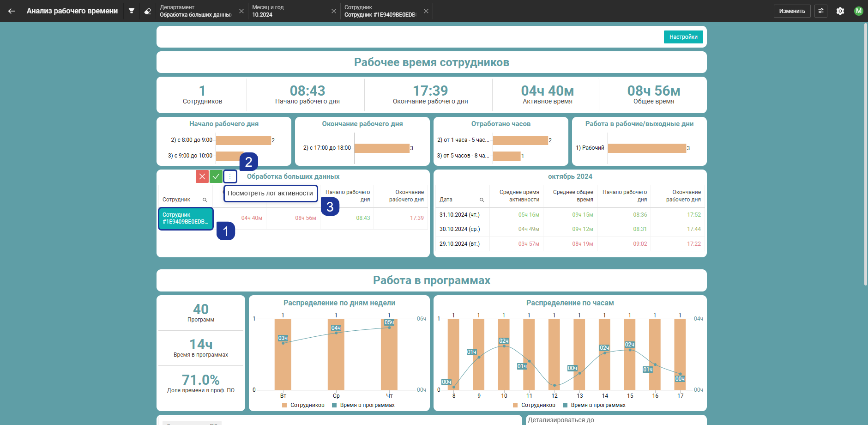Open the filter funnel icon
The height and width of the screenshot is (425, 868).
(132, 11)
